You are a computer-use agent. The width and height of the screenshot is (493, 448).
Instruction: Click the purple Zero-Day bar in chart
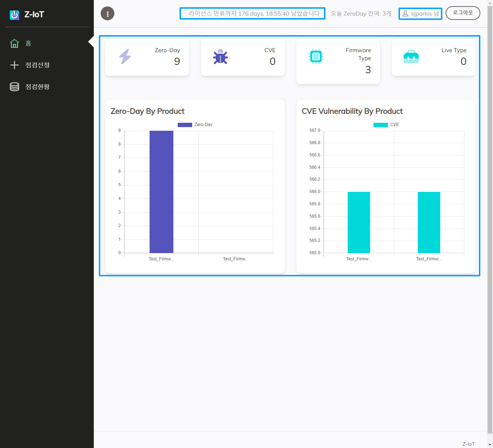[x=161, y=192]
